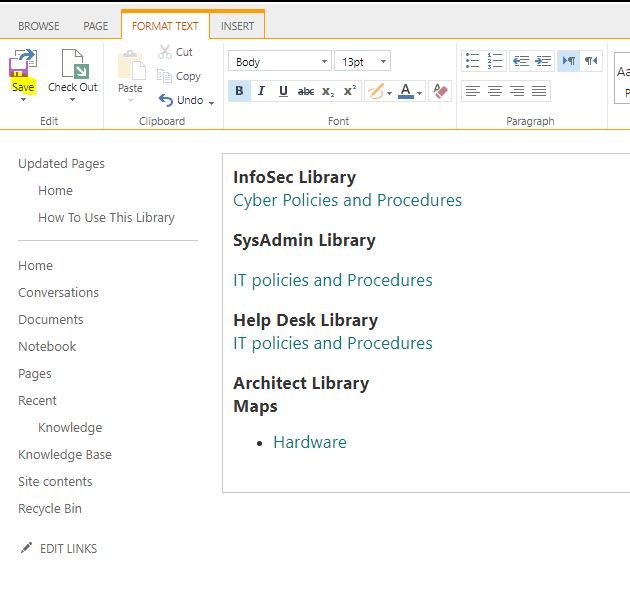This screenshot has width=630, height=609.
Task: Toggle Italic formatting
Action: click(x=261, y=91)
